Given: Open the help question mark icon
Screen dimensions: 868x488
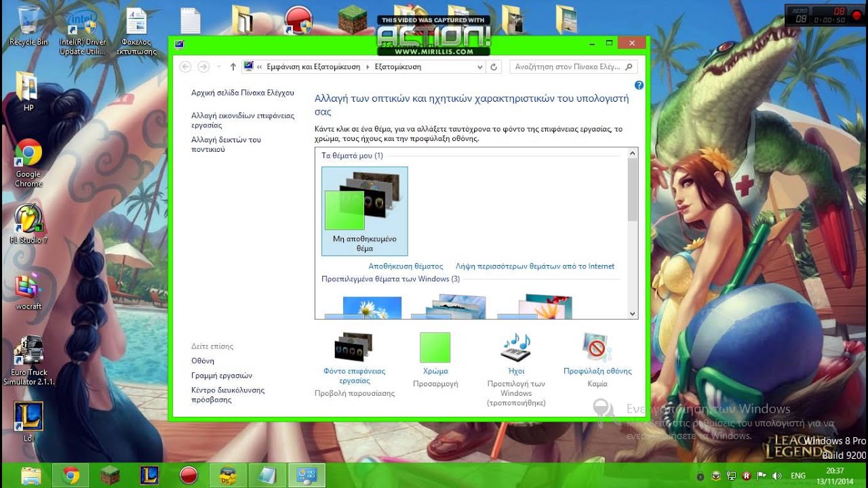Looking at the screenshot, I should (x=639, y=85).
